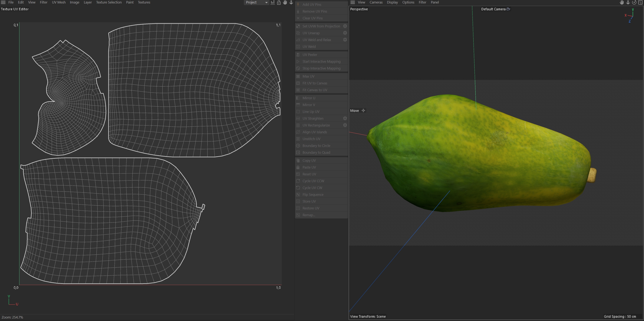This screenshot has width=644, height=321.
Task: Open the viewport hamburger menu icon
Action: click(352, 2)
